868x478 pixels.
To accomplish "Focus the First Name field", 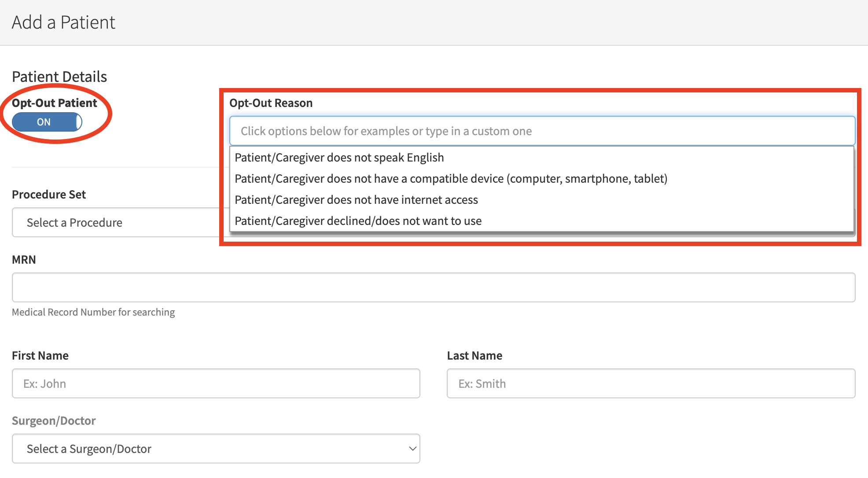I will (216, 383).
